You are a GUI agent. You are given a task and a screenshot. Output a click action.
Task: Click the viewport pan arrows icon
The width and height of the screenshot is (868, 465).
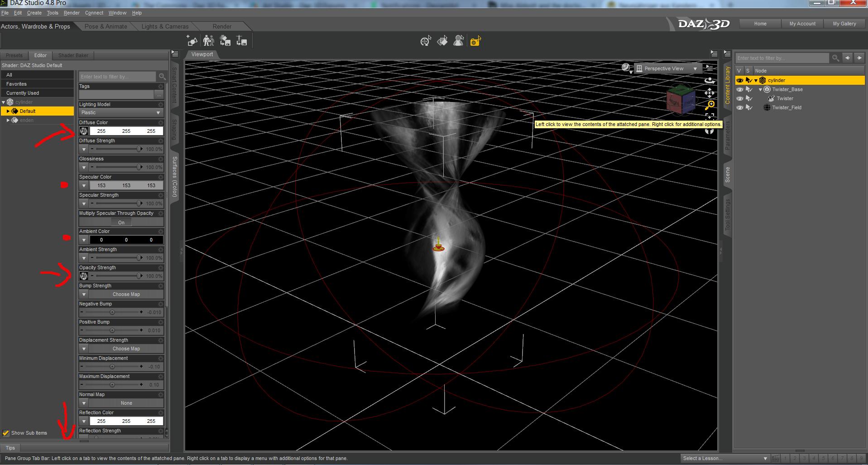(x=710, y=93)
